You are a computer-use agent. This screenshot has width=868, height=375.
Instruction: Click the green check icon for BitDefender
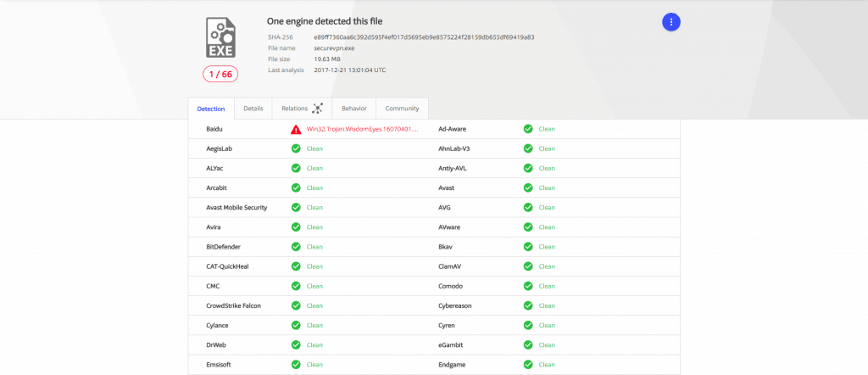pos(296,247)
